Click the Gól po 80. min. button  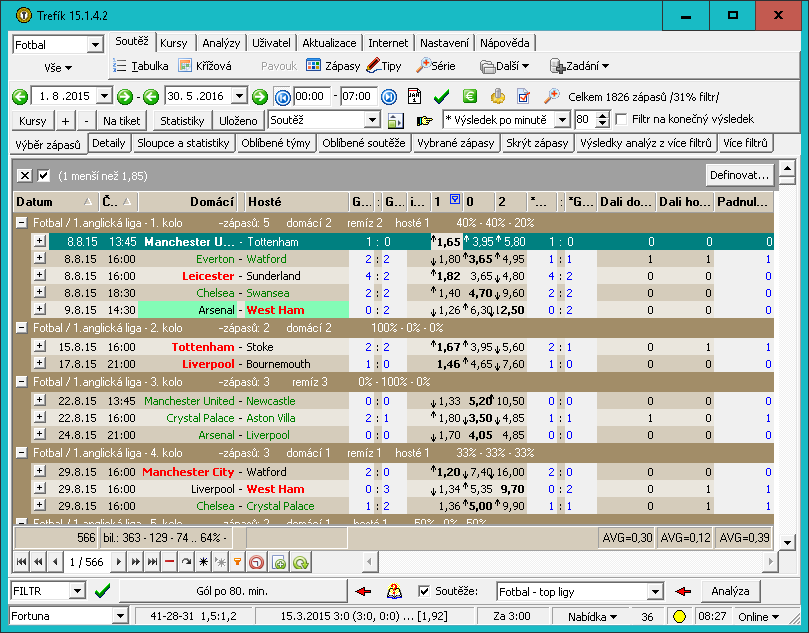(x=232, y=591)
